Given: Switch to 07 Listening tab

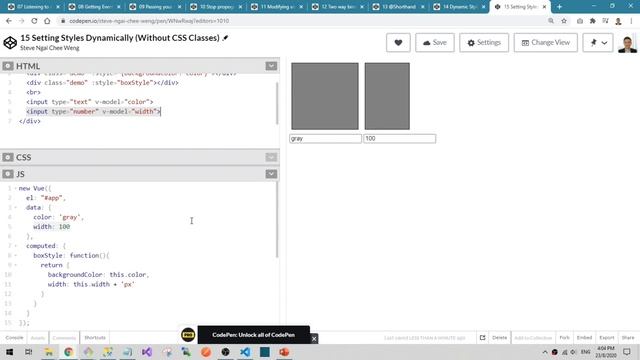Looking at the screenshot, I should [x=33, y=7].
